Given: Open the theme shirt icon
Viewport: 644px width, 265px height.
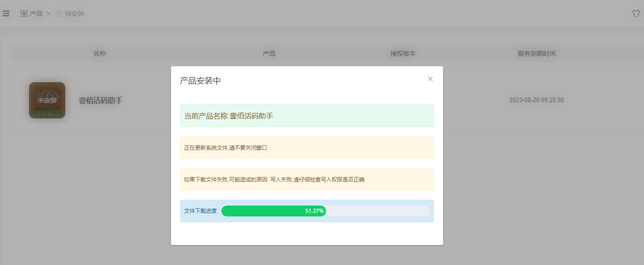Looking at the screenshot, I should tap(636, 13).
